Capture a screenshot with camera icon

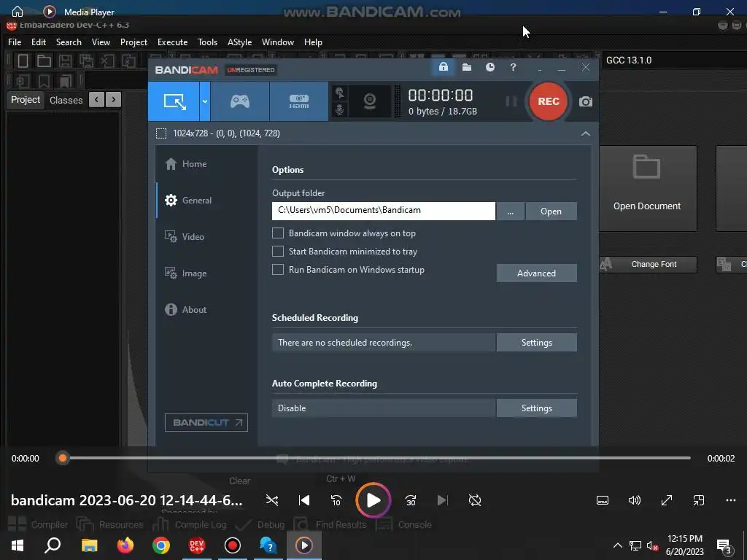(x=586, y=101)
